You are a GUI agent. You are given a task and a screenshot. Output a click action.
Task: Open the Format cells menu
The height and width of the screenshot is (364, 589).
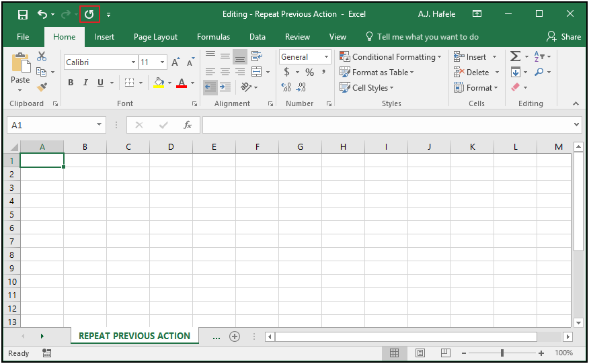click(475, 87)
